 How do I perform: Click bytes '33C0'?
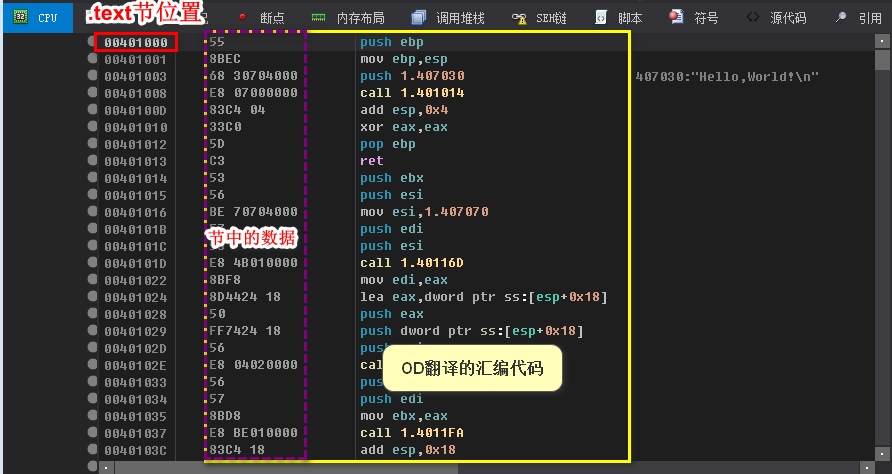(225, 127)
